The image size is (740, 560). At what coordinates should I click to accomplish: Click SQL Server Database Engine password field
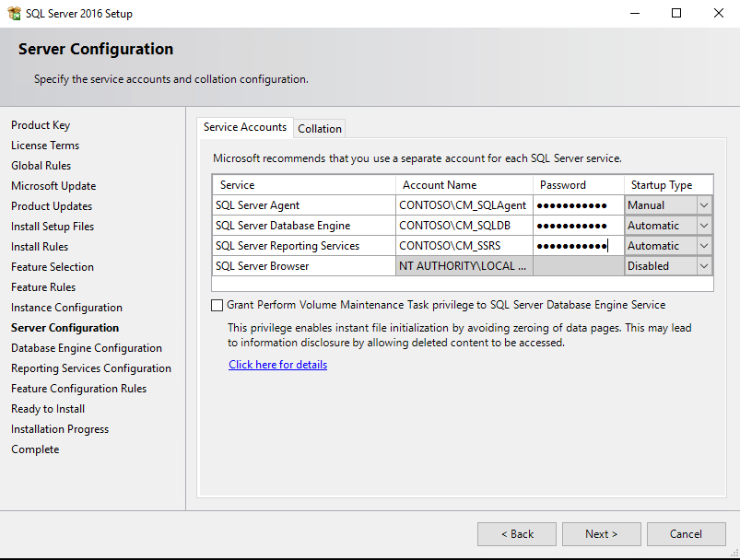pyautogui.click(x=579, y=226)
